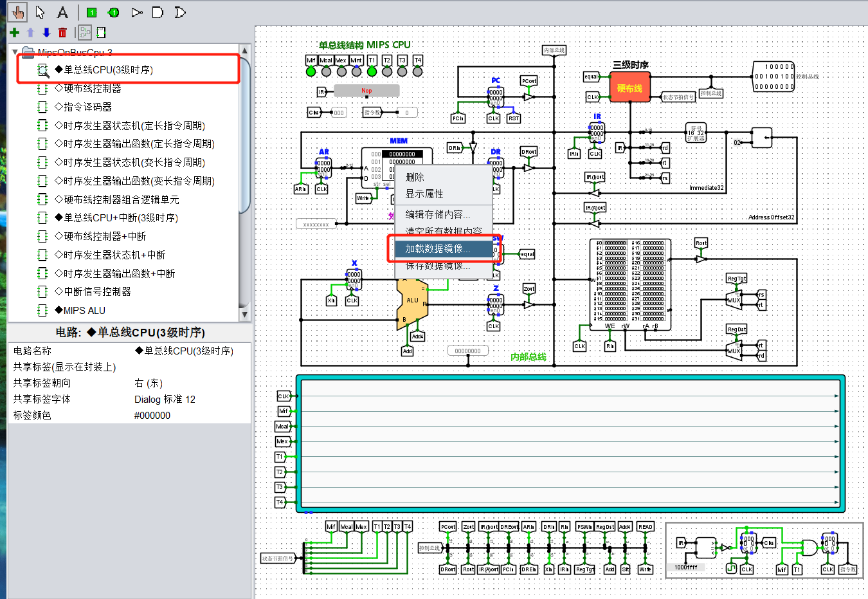Click the tree scrollbar down arrow

pyautogui.click(x=244, y=315)
